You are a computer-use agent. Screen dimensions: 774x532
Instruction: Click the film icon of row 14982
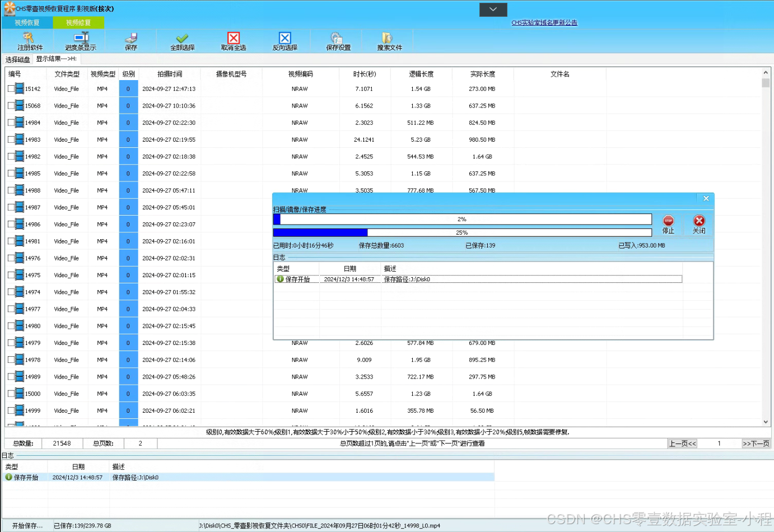coord(20,156)
